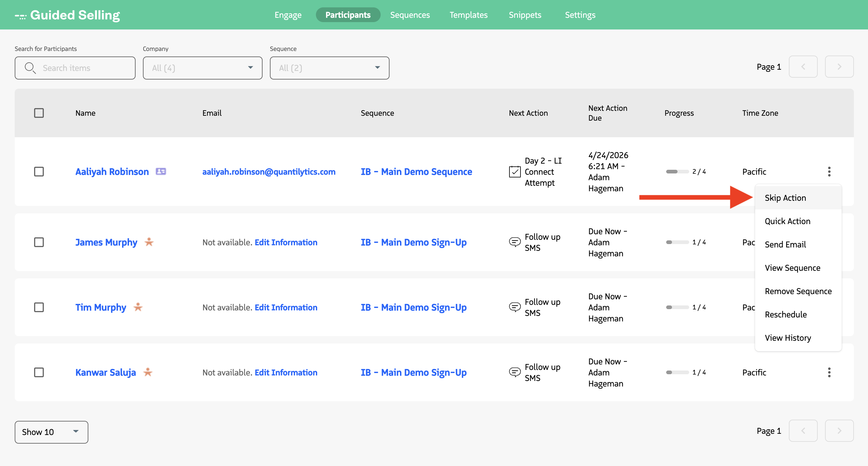Open the three-dot menu for Kanwar Saluja
This screenshot has width=868, height=466.
829,372
